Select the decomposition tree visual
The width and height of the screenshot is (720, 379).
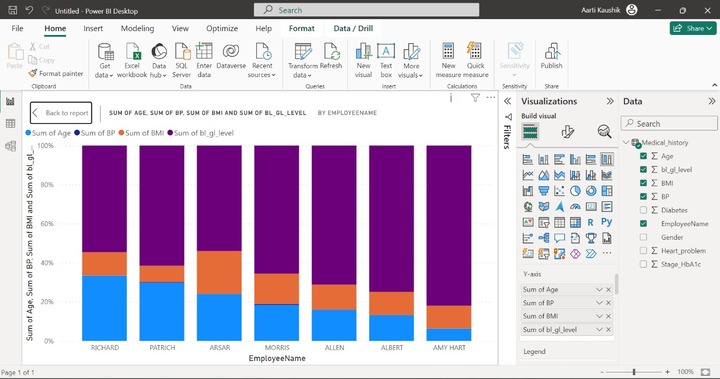click(544, 238)
